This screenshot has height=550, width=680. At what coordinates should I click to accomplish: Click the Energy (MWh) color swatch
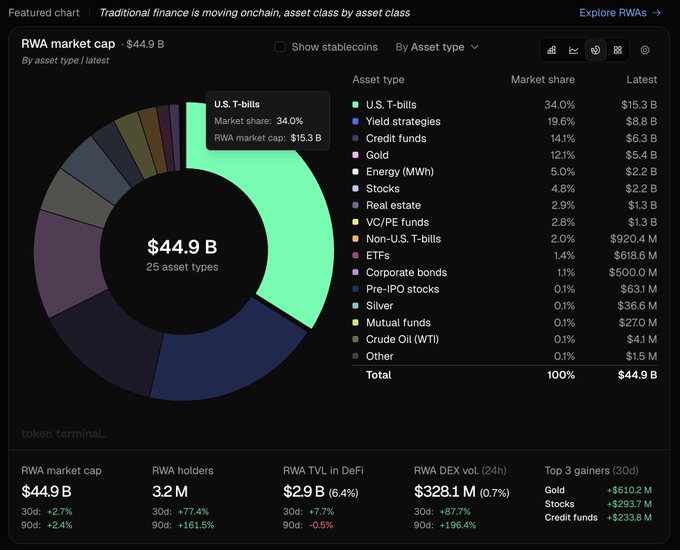pos(356,171)
